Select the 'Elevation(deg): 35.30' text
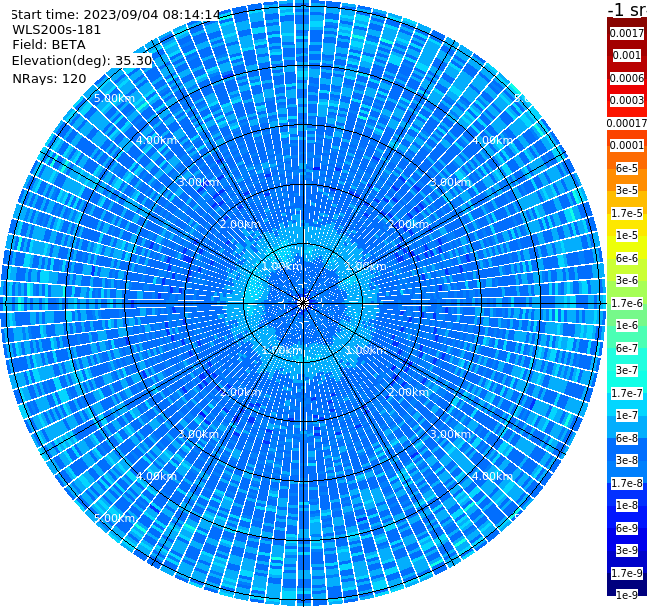The image size is (647, 607). coord(82,61)
